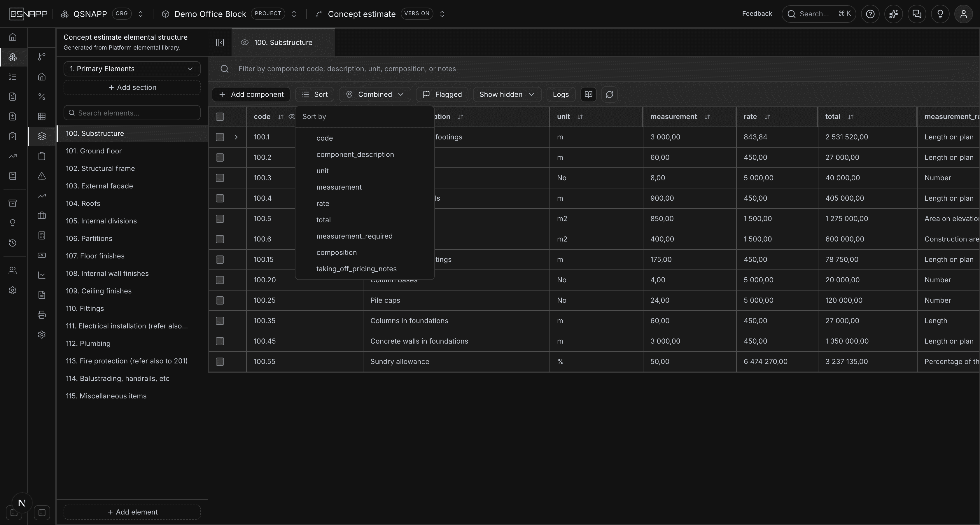Check the checkbox for row 100.1
This screenshot has height=525, width=980.
pos(220,137)
